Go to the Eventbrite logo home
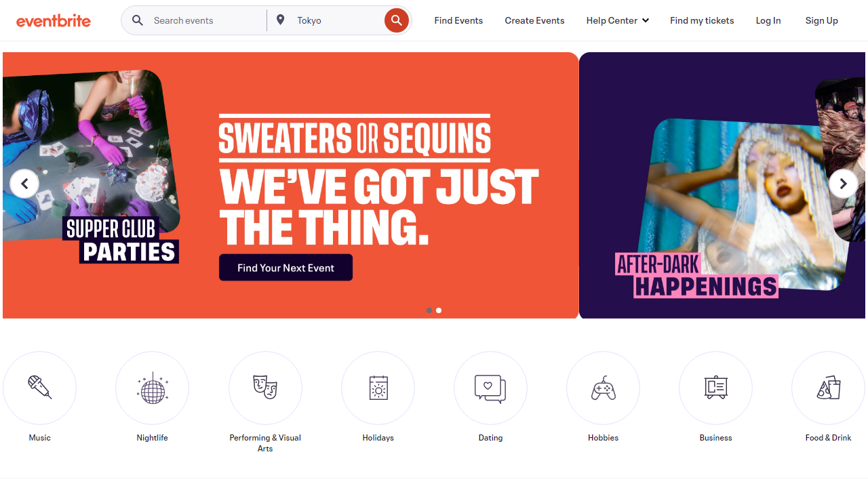The height and width of the screenshot is (488, 868). 54,20
